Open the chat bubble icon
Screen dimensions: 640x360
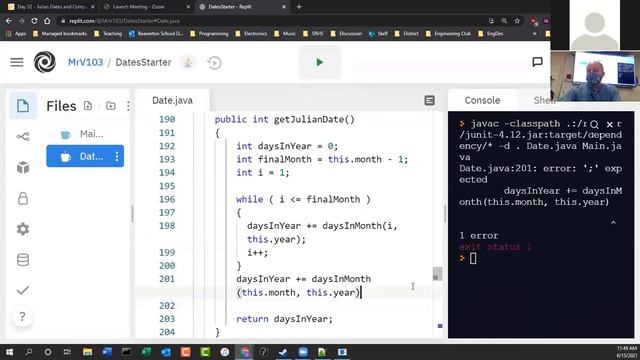click(x=537, y=62)
